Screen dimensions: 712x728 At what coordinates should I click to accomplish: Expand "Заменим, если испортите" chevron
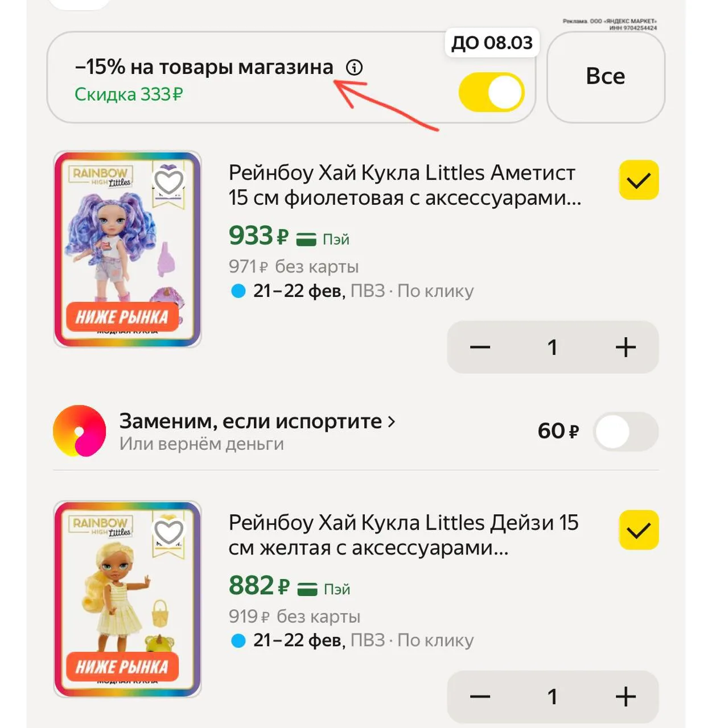[x=392, y=421]
